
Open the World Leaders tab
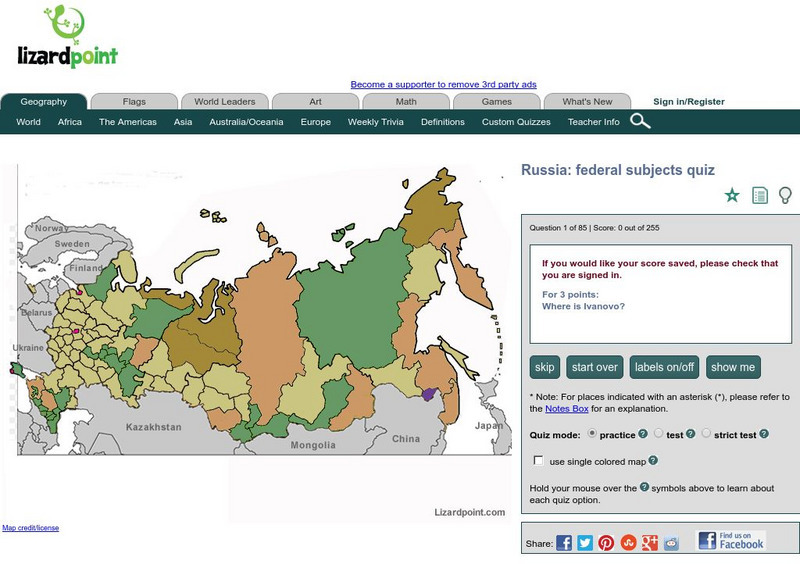pos(225,102)
